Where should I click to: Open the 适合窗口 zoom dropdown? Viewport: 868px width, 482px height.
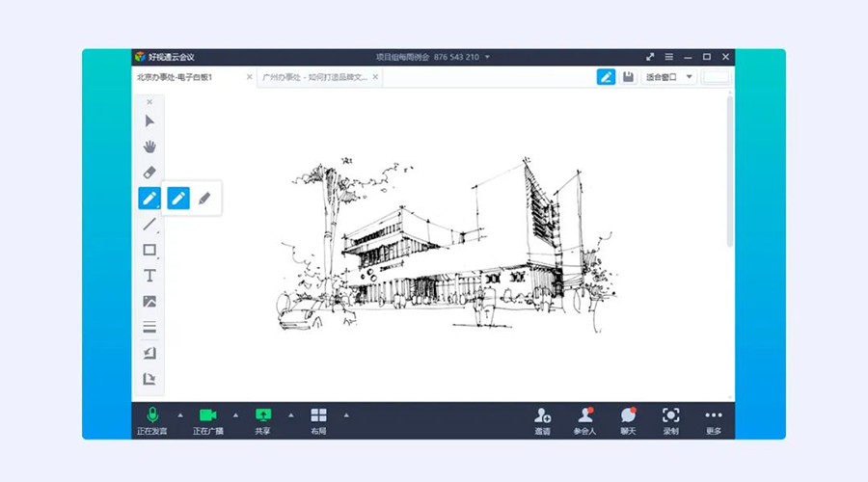click(669, 77)
